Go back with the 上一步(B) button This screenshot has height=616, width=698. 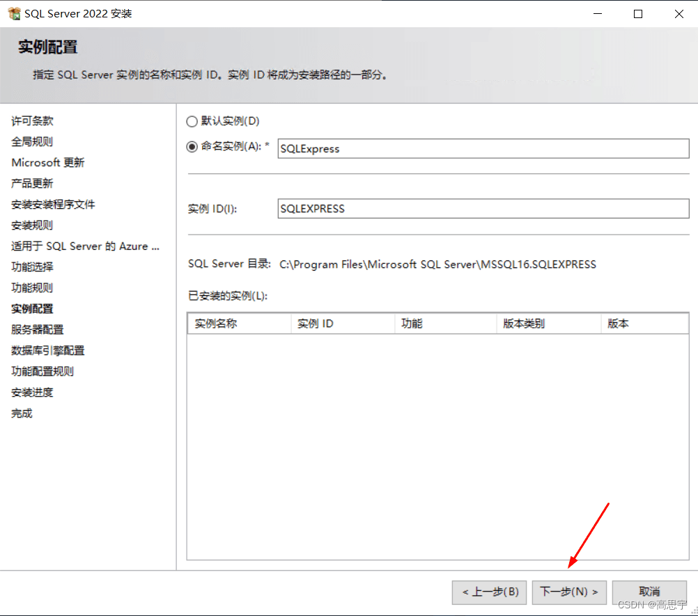489,592
